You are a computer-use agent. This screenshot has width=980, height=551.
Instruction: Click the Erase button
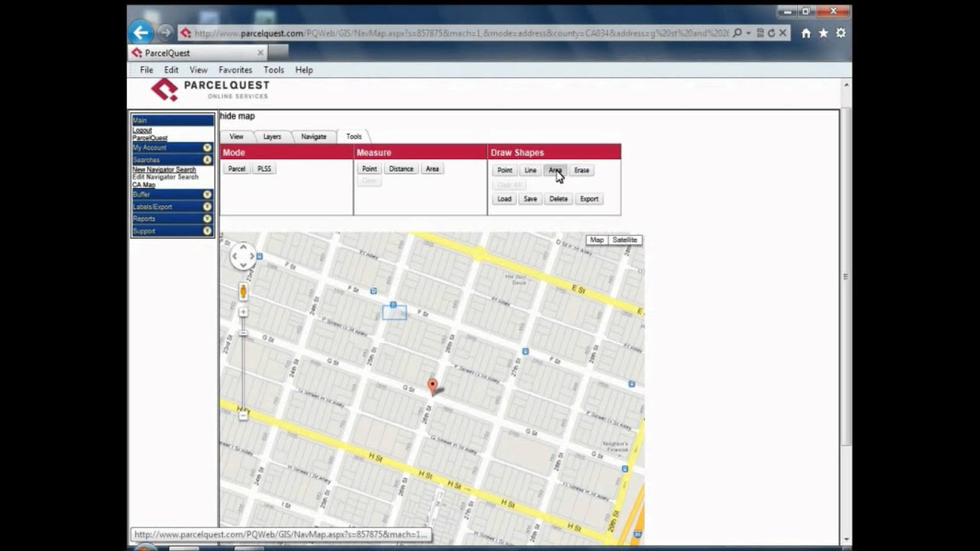582,171
